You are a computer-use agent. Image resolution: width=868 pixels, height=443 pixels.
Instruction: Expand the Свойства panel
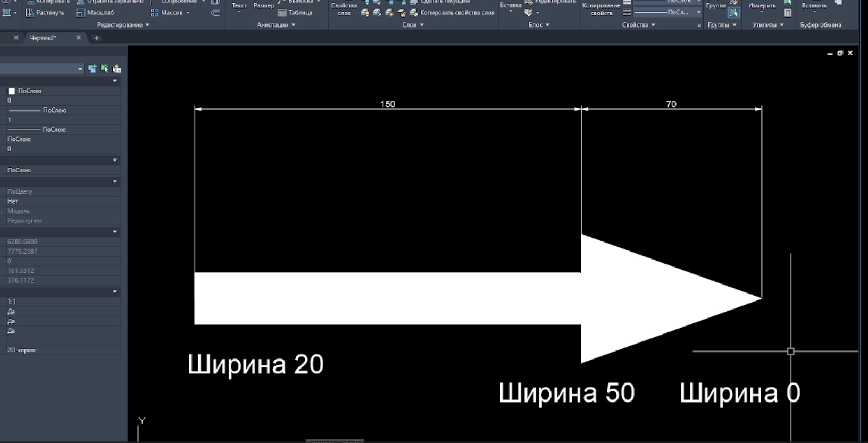[x=638, y=25]
